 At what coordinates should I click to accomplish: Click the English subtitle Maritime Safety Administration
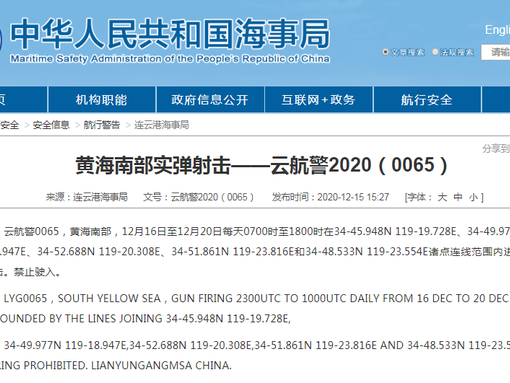(170, 59)
